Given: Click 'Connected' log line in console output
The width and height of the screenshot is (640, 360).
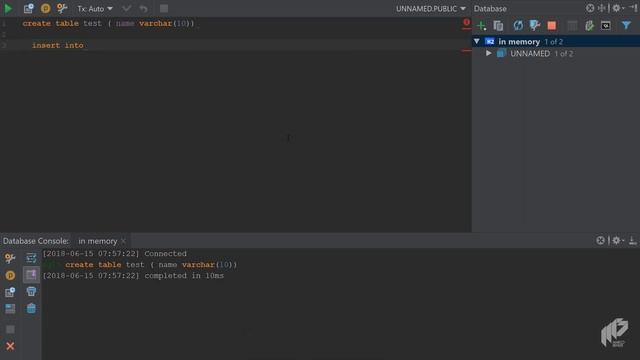Looking at the screenshot, I should (115, 253).
